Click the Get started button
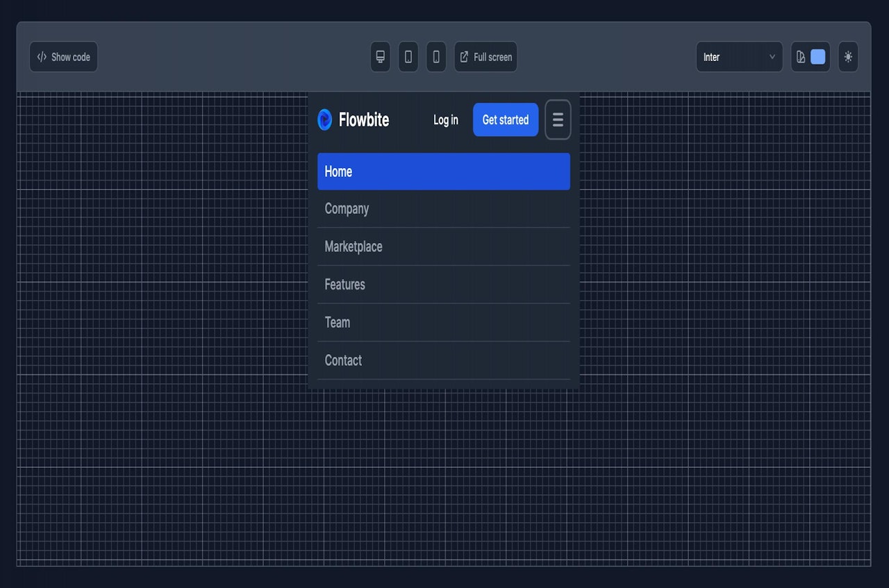The width and height of the screenshot is (889, 588). [505, 119]
